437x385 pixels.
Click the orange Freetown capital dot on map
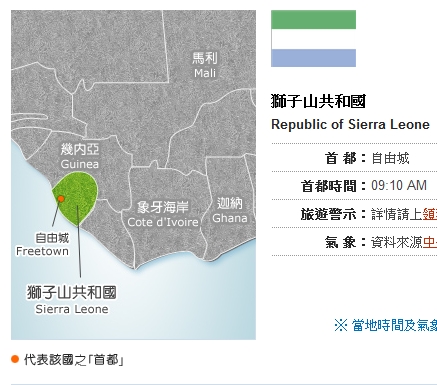[61, 199]
